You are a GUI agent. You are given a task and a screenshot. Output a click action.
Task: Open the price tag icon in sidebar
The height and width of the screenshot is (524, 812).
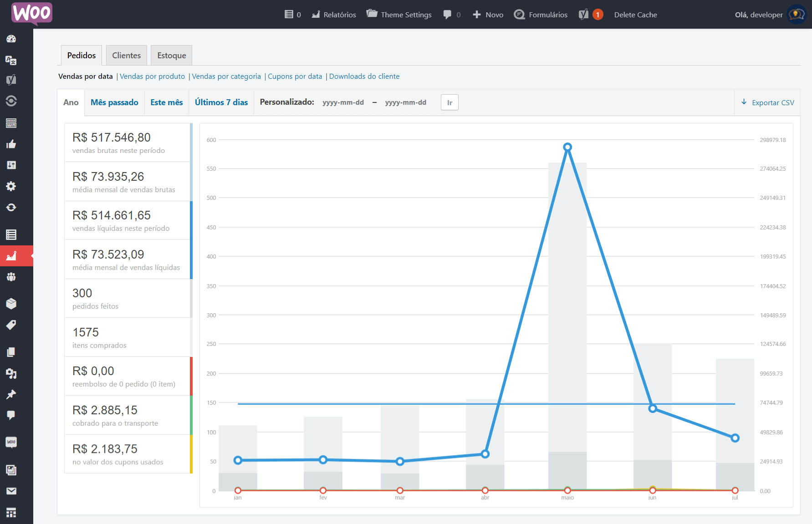11,325
